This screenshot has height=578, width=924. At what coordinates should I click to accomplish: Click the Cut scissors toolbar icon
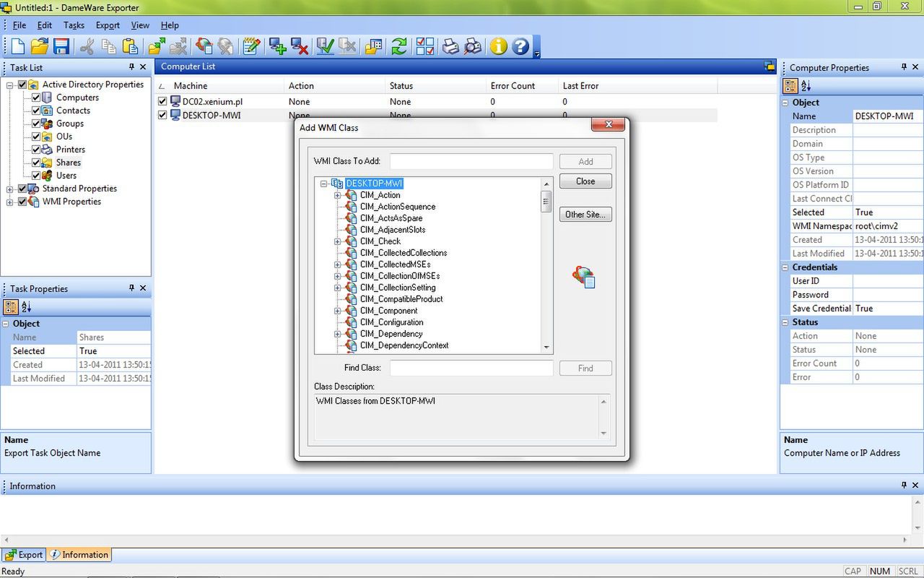(87, 47)
